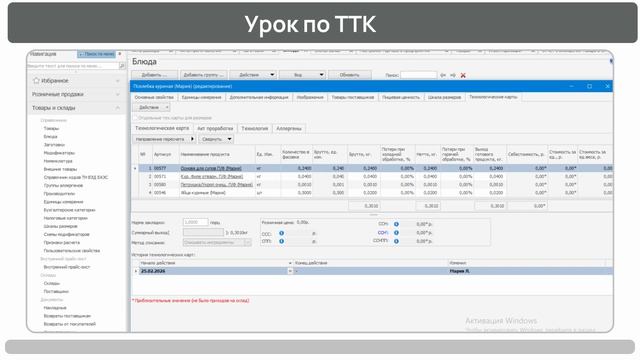Open Заготовки in the navigation tree
640x360 pixels.
coord(54,144)
